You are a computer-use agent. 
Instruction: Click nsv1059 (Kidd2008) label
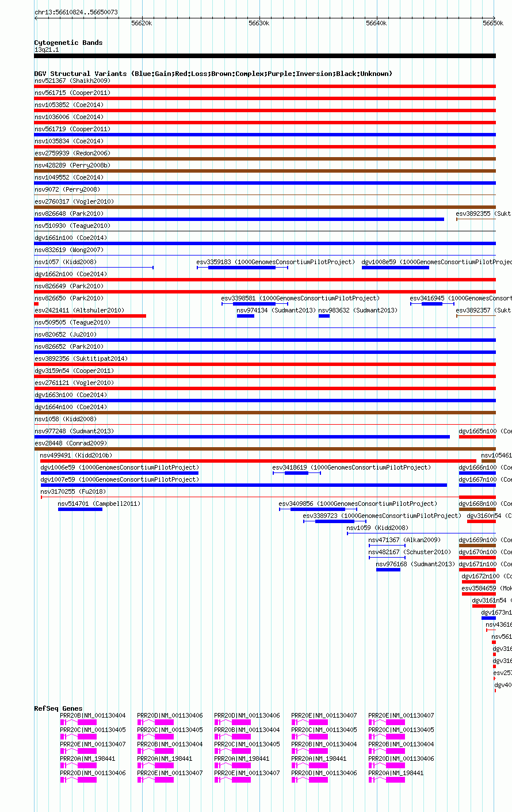(x=377, y=528)
